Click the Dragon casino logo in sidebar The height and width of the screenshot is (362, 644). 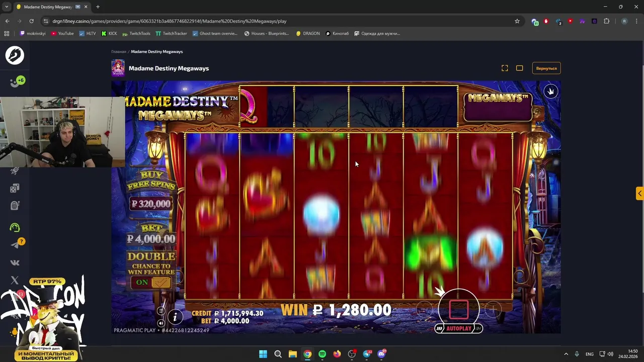15,55
